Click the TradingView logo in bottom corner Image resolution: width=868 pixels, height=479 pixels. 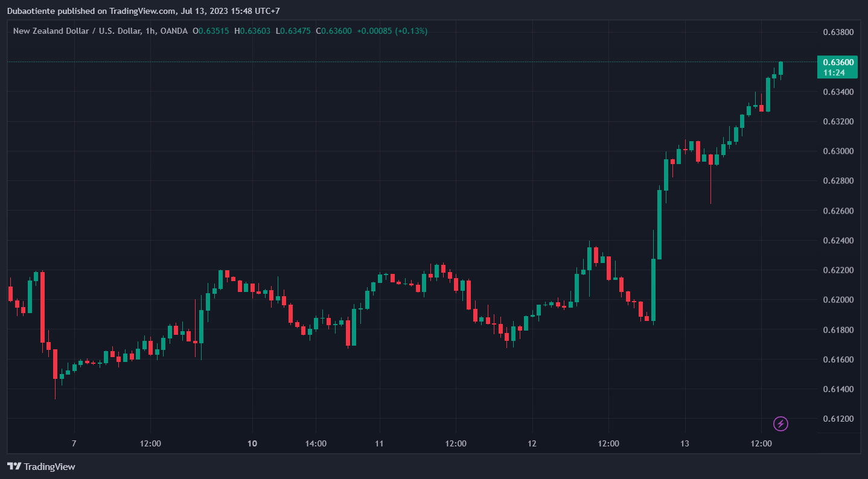tap(41, 466)
